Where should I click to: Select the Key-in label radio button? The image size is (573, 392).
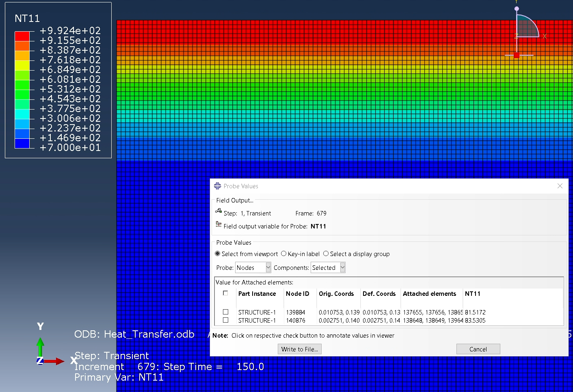tap(283, 254)
